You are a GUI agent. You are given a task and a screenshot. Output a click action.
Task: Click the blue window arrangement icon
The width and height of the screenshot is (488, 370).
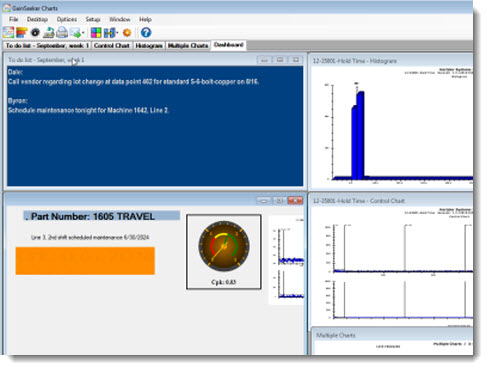(x=109, y=32)
